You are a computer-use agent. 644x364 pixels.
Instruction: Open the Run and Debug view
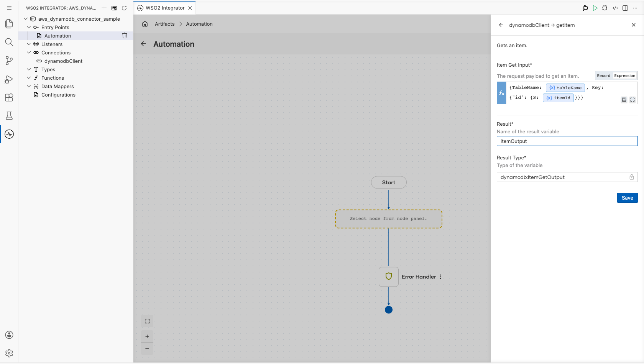9,79
